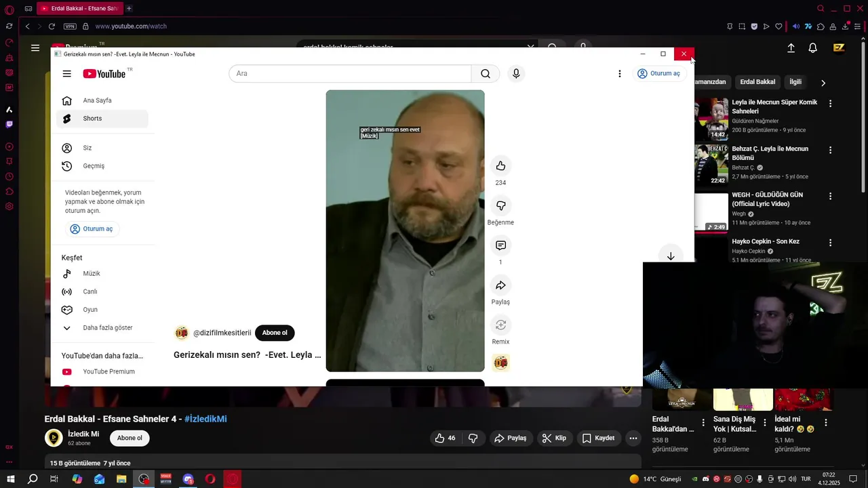Screen dimensions: 868x488
Task: Show more filter chips with right chevron
Action: 823,83
